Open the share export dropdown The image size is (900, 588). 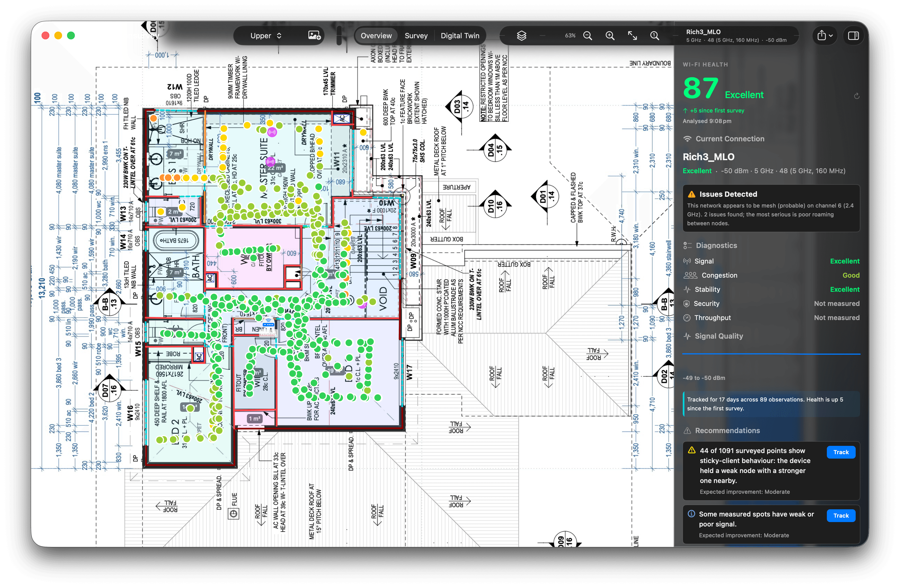(x=825, y=35)
